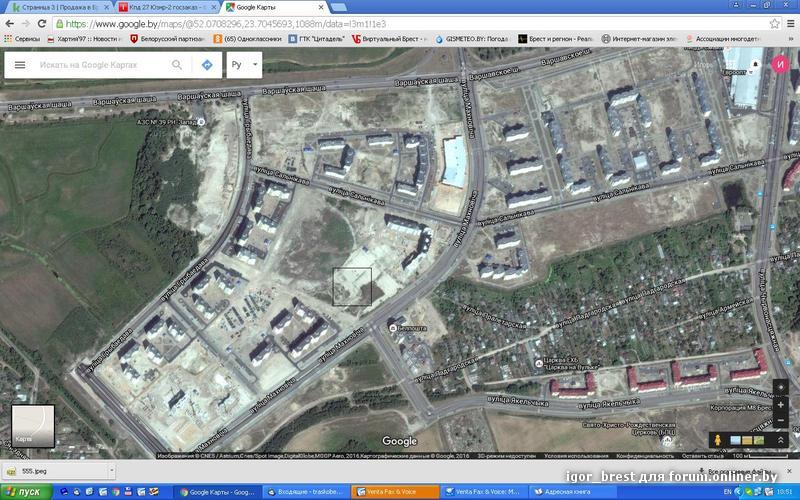
Task: Switch to "Google Карты - Goog..." taskbar item
Action: [x=218, y=492]
